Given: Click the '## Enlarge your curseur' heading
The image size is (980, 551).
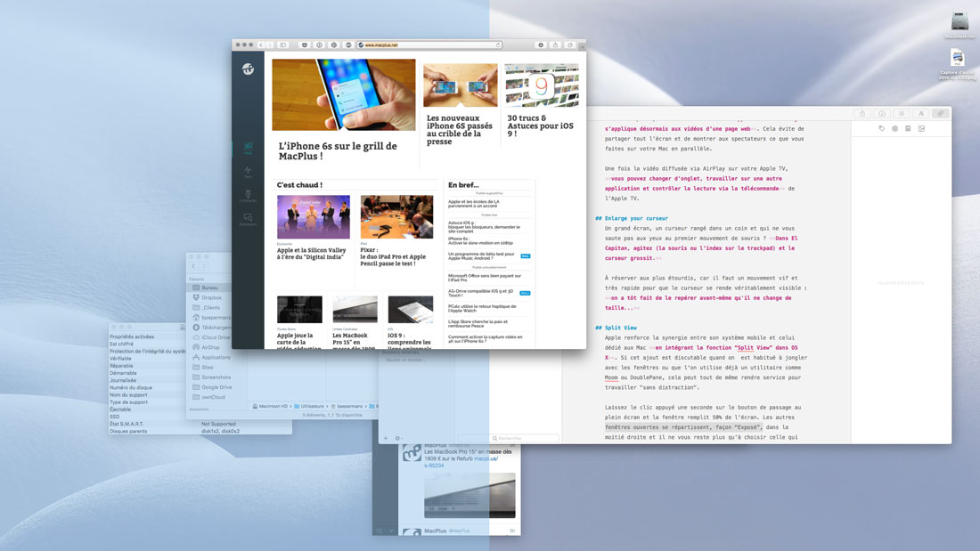Looking at the screenshot, I should (632, 219).
